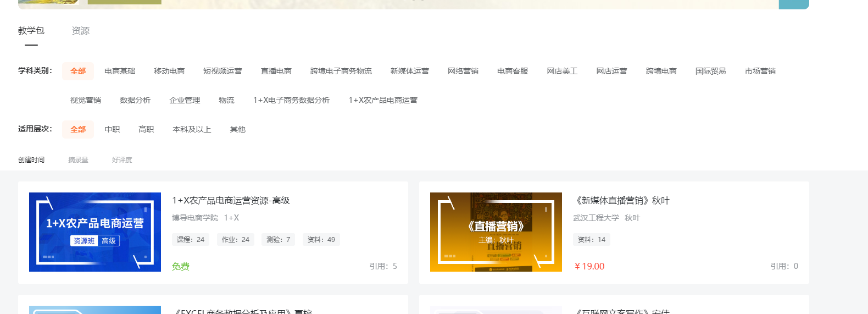
Task: Sort results by 摘录量
Action: coord(78,160)
